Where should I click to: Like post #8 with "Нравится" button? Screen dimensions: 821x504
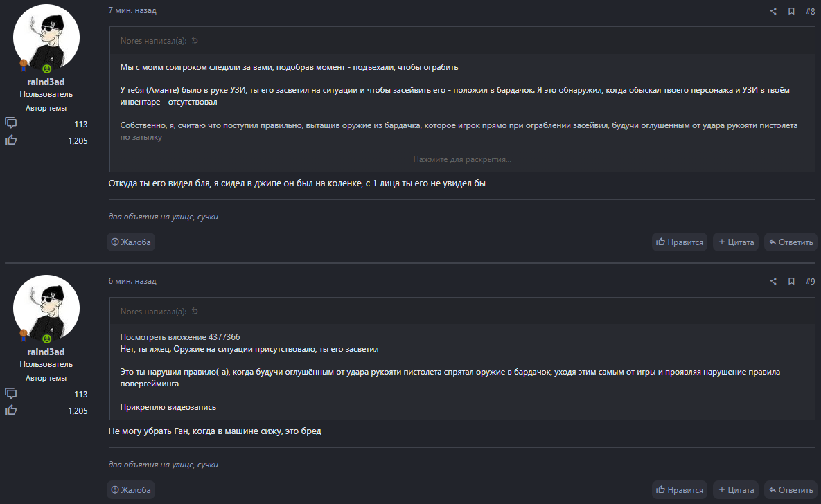[679, 242]
